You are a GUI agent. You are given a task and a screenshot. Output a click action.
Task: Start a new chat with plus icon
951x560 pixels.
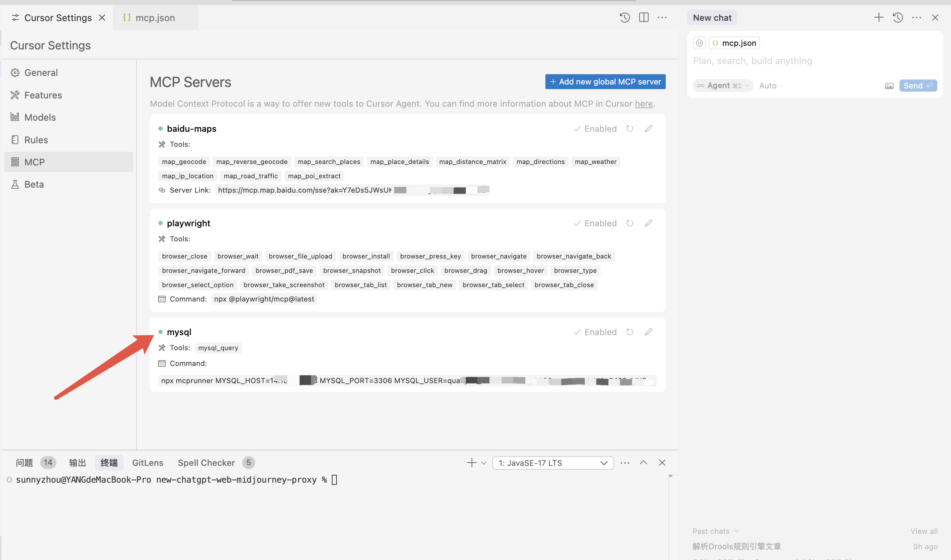click(x=879, y=17)
